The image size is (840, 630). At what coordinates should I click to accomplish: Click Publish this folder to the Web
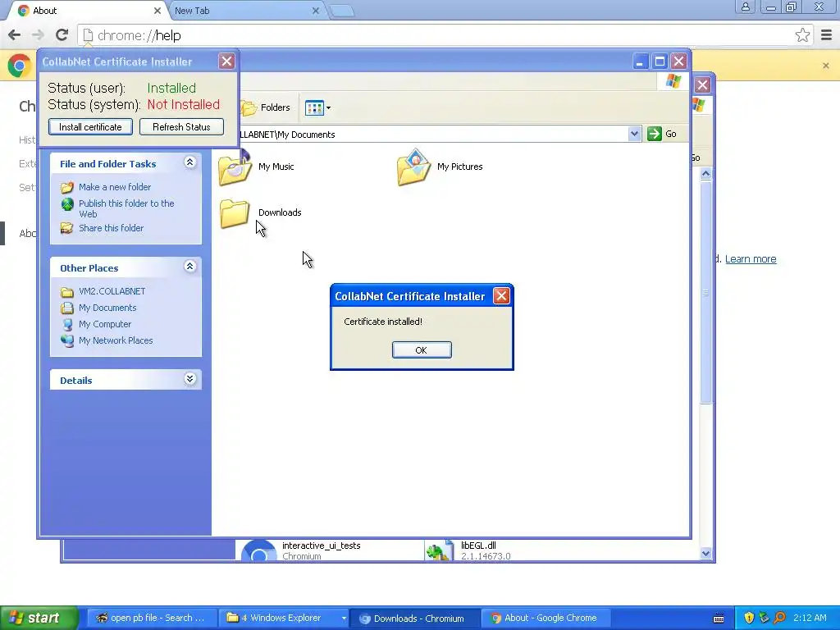tap(126, 208)
